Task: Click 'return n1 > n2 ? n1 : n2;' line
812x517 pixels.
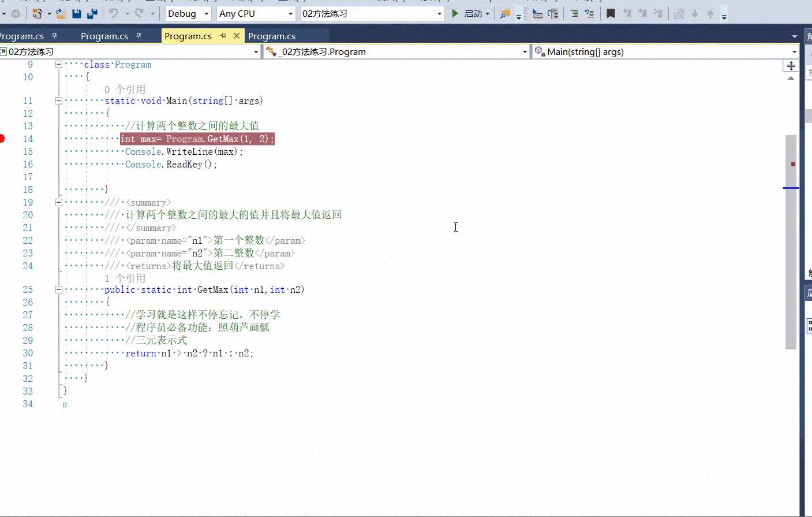Action: pos(189,353)
